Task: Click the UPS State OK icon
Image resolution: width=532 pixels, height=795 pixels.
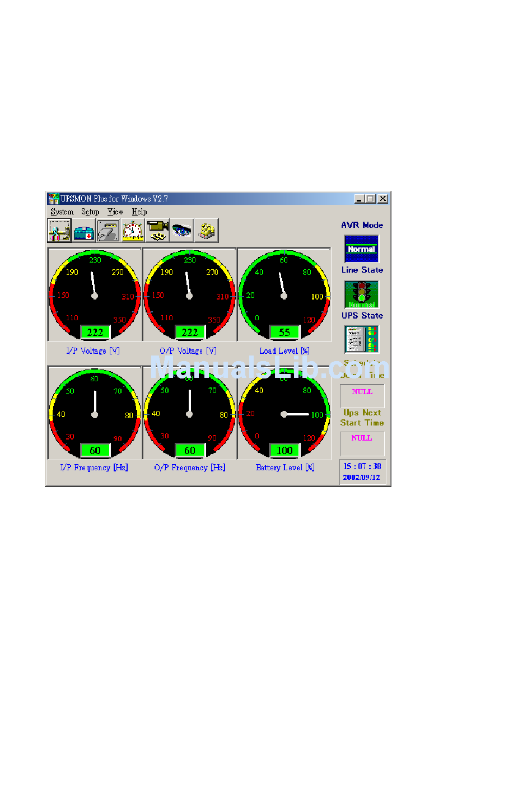Action: click(362, 339)
